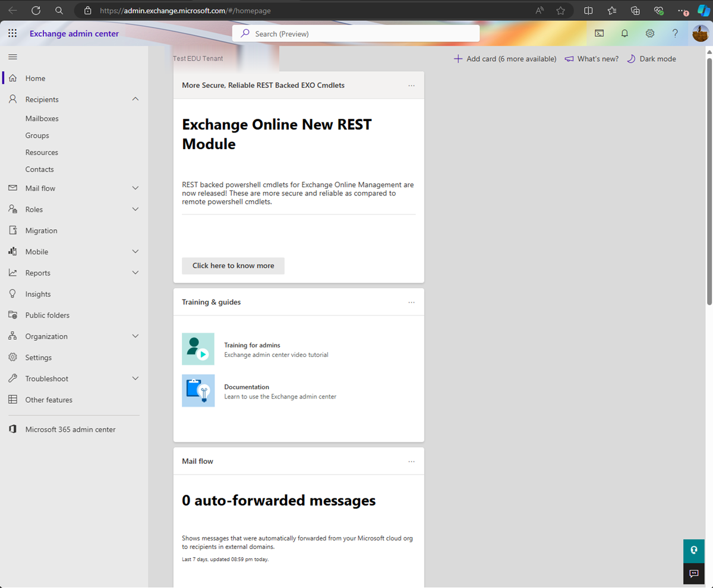The width and height of the screenshot is (713, 588).
Task: Open What's new? link
Action: pyautogui.click(x=591, y=59)
